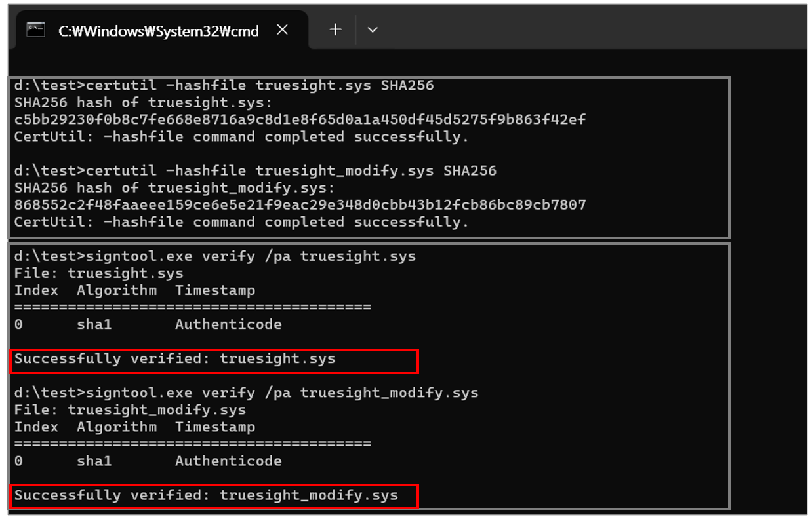Open a new tab with the plus icon

coord(335,29)
